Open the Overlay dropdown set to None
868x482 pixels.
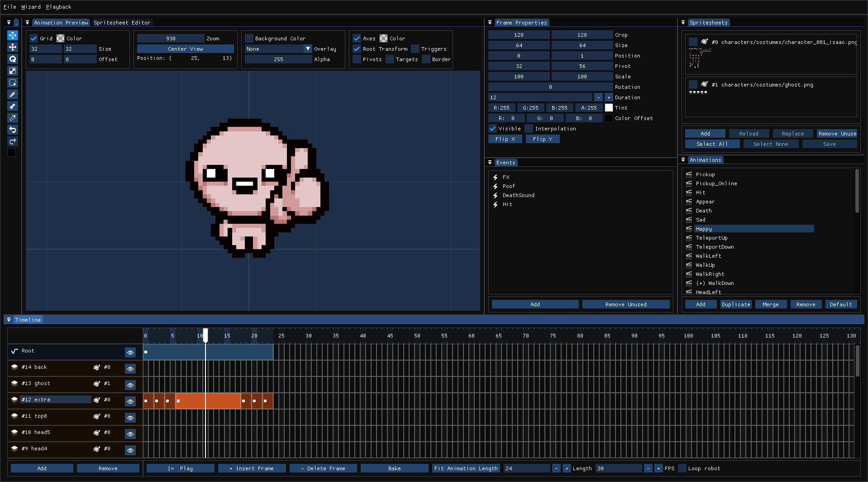(x=278, y=49)
